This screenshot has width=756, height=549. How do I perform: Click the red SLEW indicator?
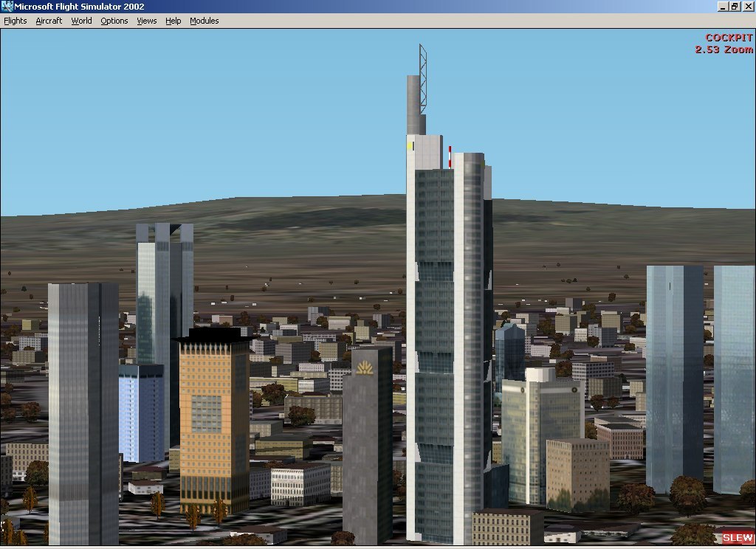point(738,538)
